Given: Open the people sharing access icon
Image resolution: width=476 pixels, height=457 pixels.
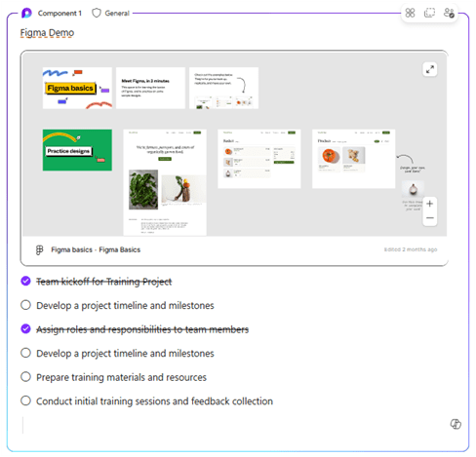Looking at the screenshot, I should tap(449, 13).
